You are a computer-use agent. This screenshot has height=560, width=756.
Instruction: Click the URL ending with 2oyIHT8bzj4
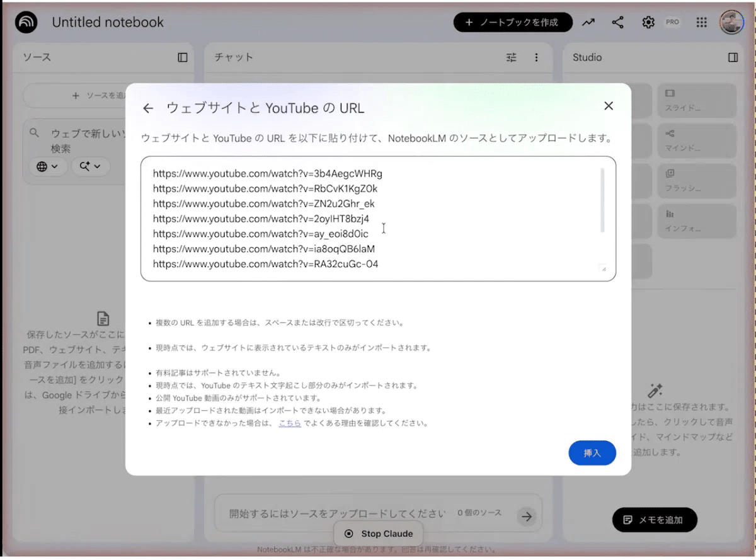coord(261,219)
